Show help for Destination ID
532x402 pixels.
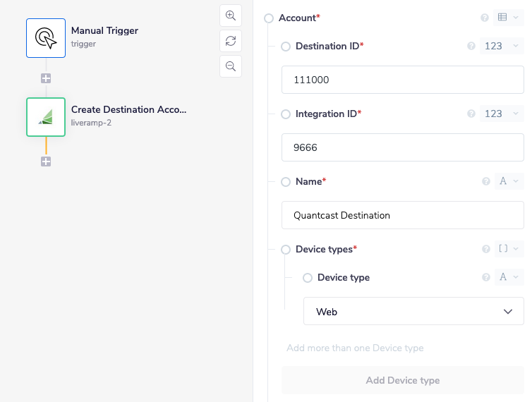click(x=471, y=47)
